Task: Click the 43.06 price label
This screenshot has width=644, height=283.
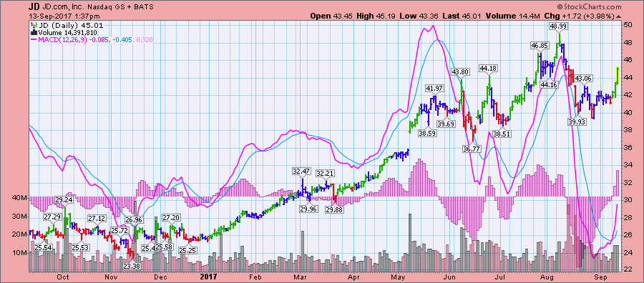Action: tap(582, 78)
